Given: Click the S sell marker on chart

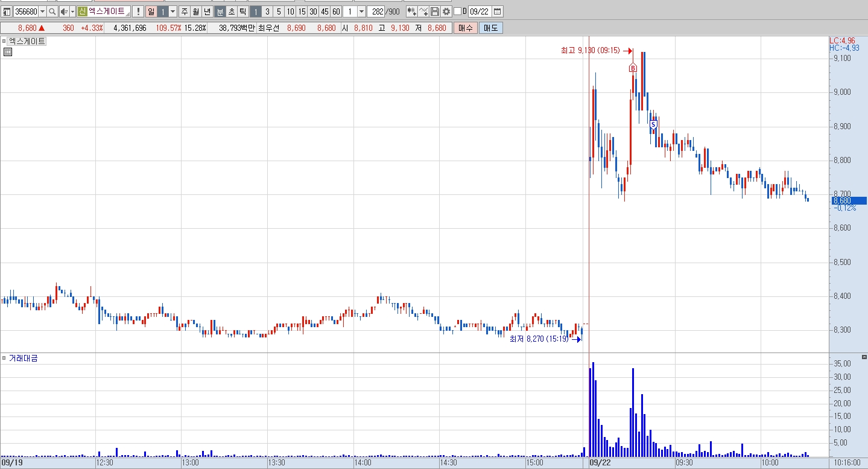Looking at the screenshot, I should point(653,124).
